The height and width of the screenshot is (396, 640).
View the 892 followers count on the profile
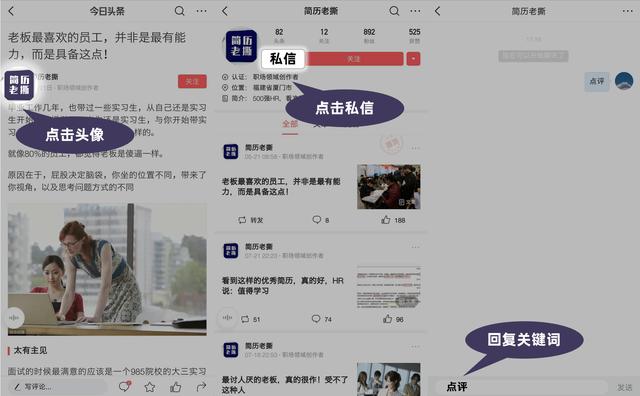[369, 35]
